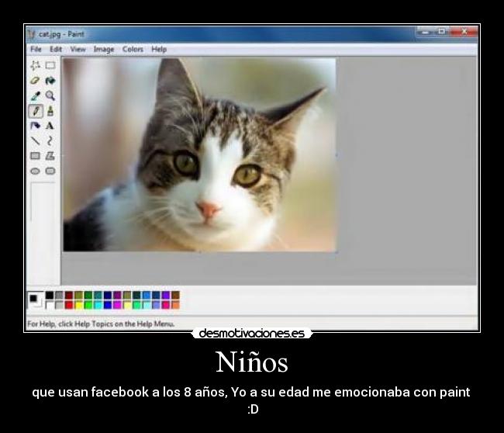Select the straight Line tool
This screenshot has width=504, height=433.
pyautogui.click(x=35, y=140)
